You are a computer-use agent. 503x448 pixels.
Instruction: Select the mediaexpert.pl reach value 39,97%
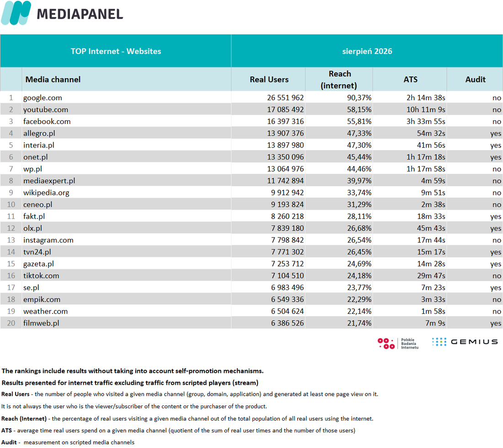point(359,181)
